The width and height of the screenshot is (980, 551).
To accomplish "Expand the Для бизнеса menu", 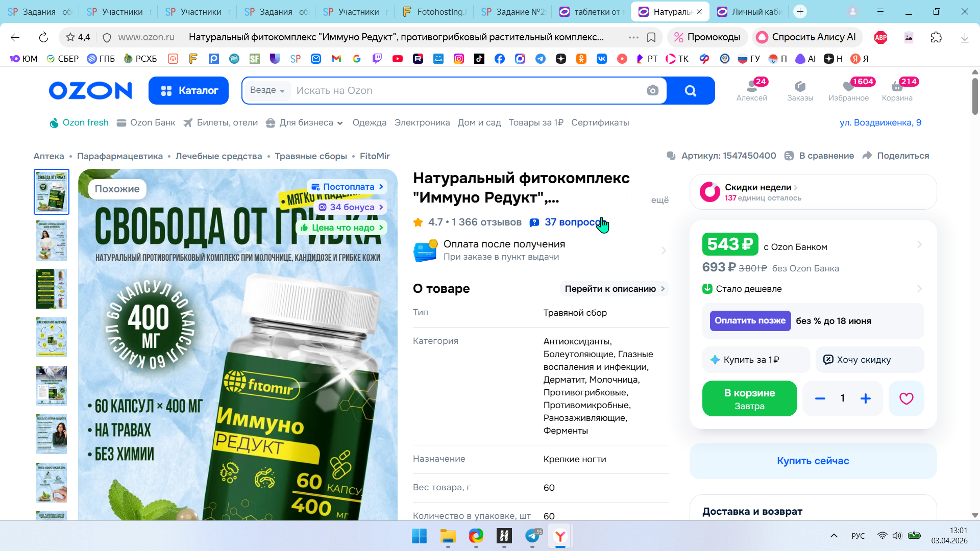I will point(310,122).
